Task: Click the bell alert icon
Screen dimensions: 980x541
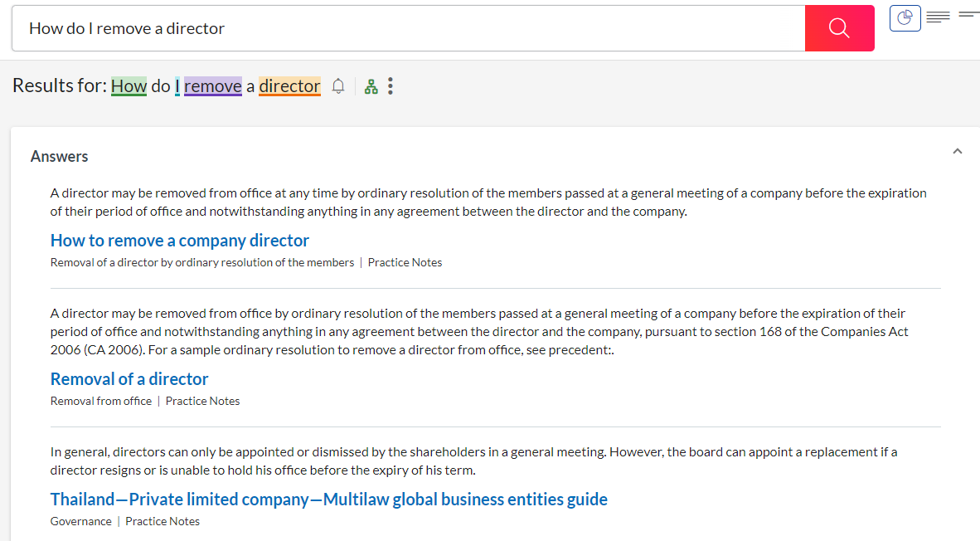Action: point(338,86)
